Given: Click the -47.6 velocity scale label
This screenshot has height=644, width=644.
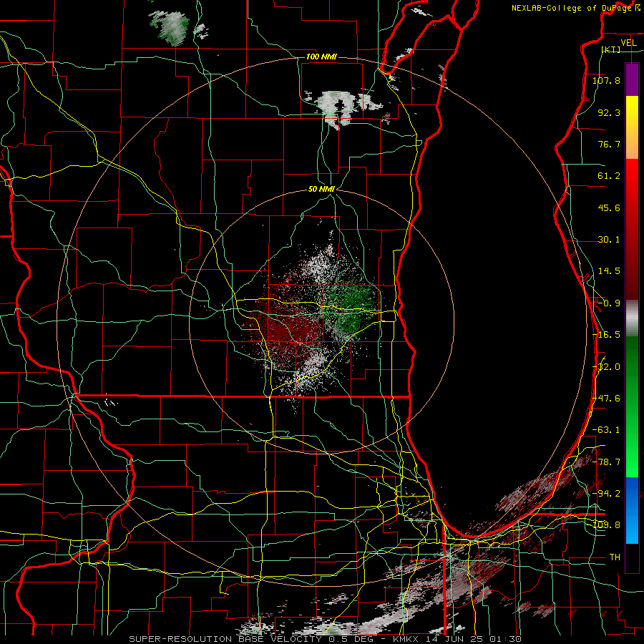Looking at the screenshot, I should tap(608, 399).
